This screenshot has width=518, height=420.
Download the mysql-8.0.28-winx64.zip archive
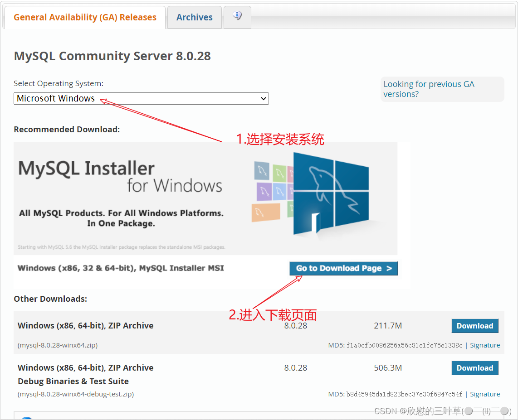(x=475, y=326)
